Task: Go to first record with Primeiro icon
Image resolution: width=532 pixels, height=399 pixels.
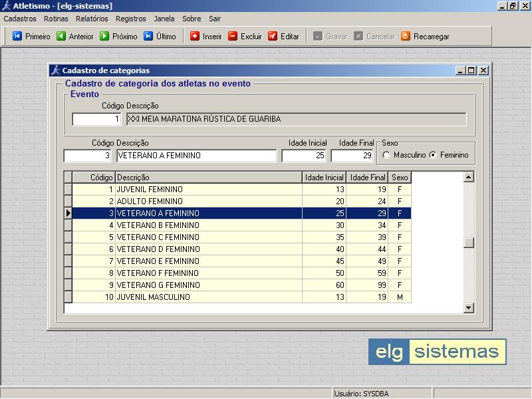Action: pos(17,36)
